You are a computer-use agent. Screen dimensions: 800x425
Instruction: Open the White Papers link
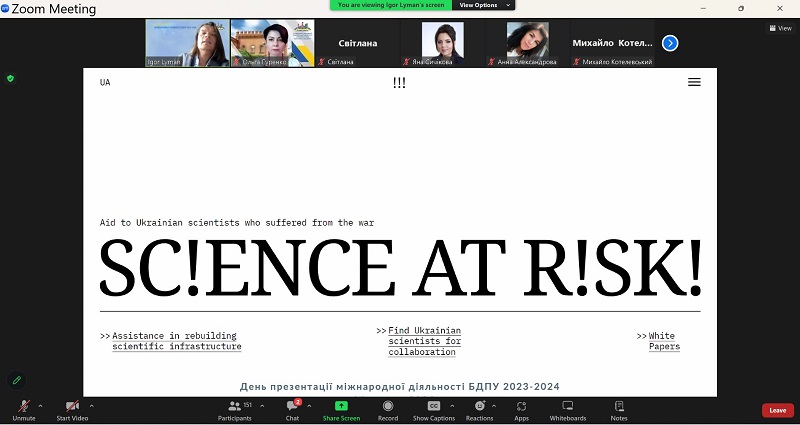[663, 341]
